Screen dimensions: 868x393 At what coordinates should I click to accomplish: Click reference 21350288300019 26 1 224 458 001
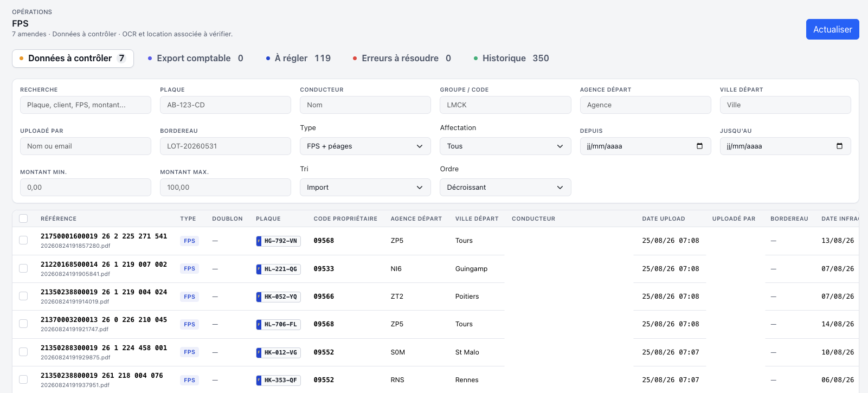tap(104, 348)
